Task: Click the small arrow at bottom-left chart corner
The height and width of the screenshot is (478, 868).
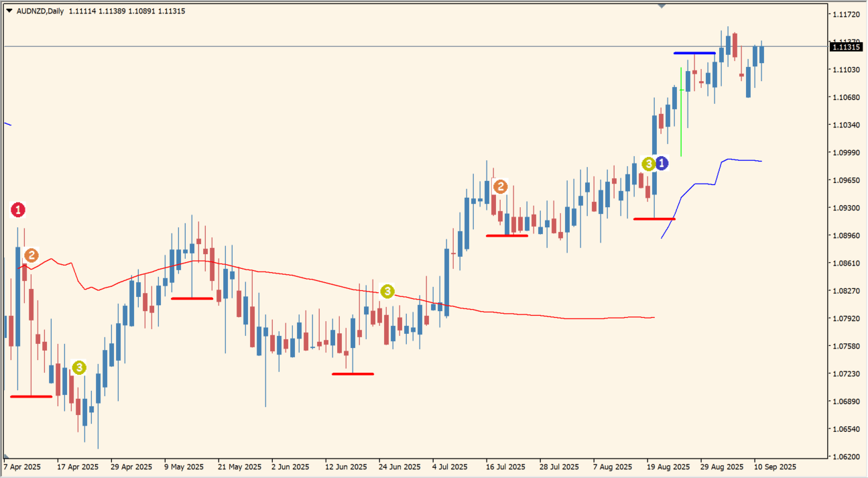Action: point(6,457)
